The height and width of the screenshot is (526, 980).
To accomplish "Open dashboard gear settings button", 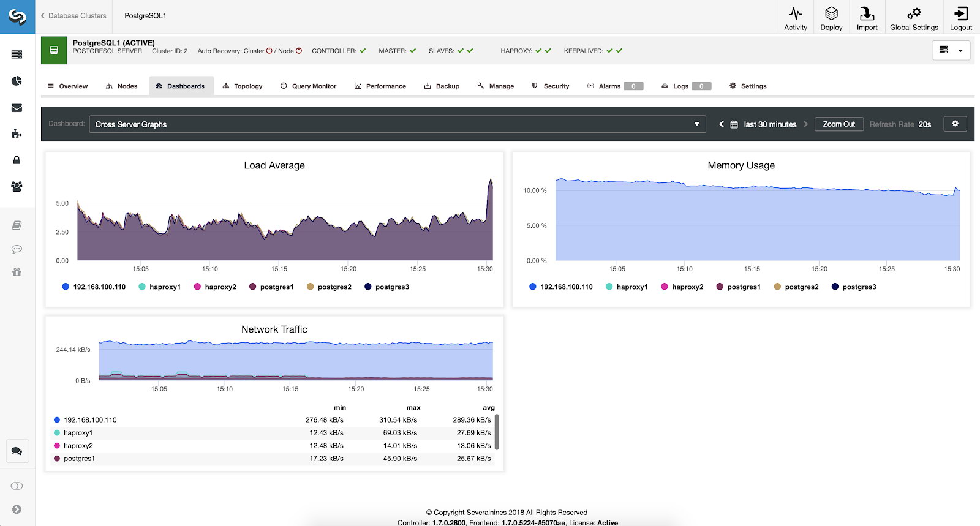I will (x=955, y=124).
